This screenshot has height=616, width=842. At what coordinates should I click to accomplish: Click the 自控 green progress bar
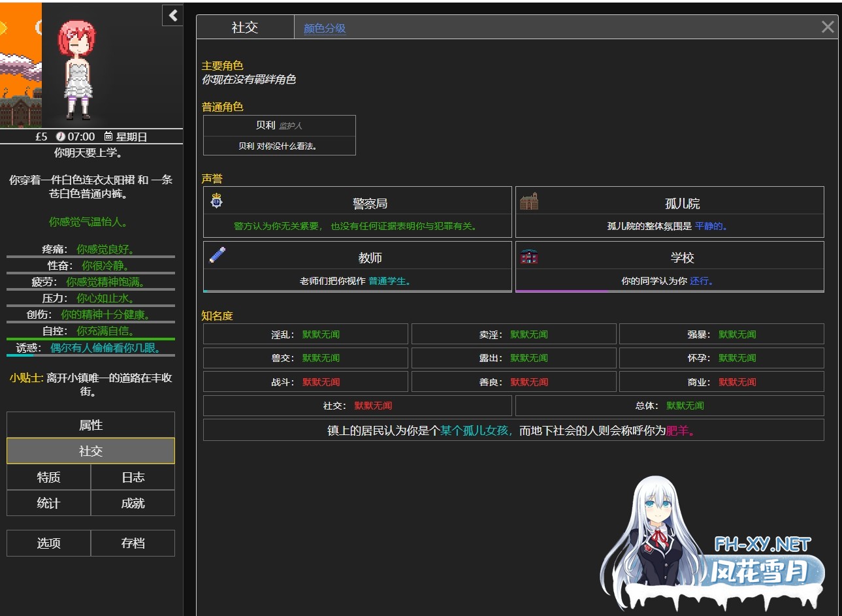click(x=91, y=339)
